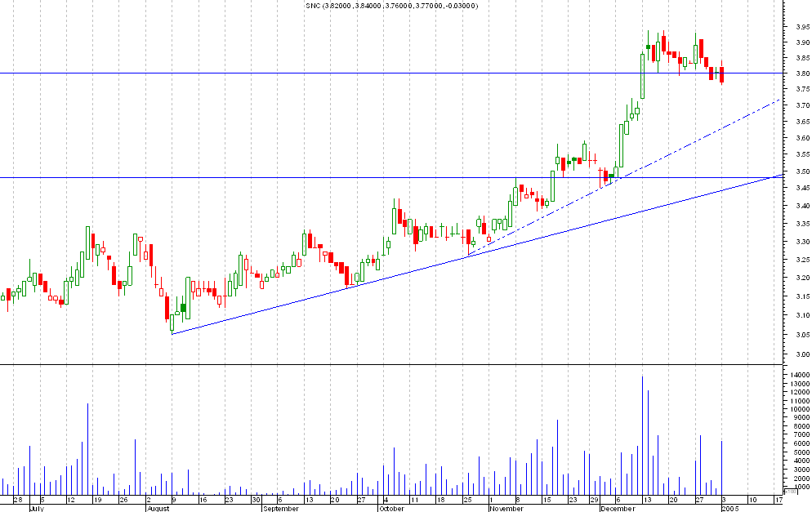The image size is (812, 512).
Task: Select the September month label
Action: pyautogui.click(x=281, y=509)
